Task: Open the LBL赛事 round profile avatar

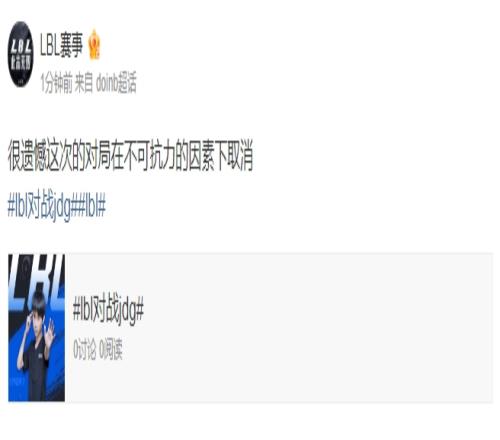Action: pos(21,54)
